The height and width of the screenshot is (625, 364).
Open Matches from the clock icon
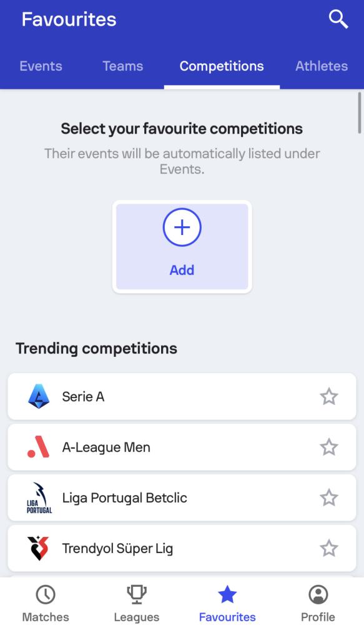[46, 594]
